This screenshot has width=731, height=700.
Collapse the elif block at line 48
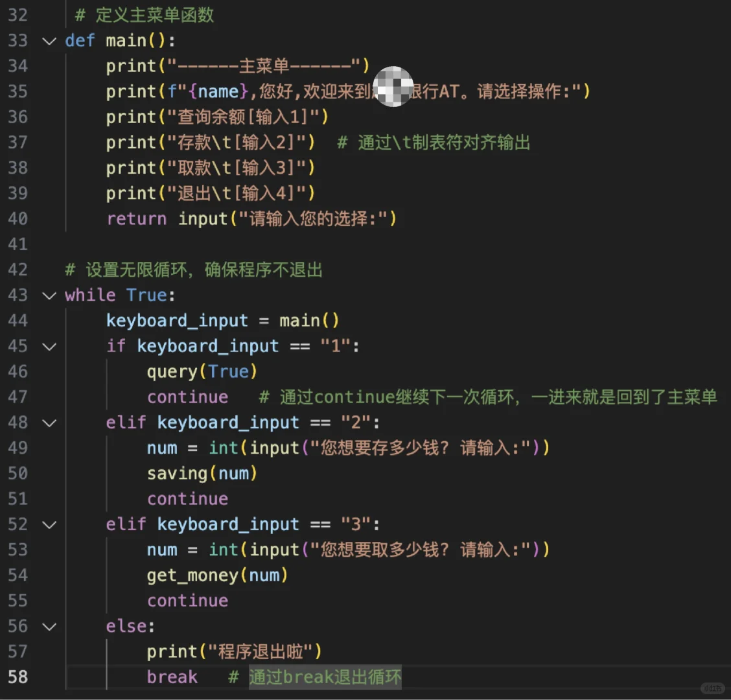click(49, 423)
